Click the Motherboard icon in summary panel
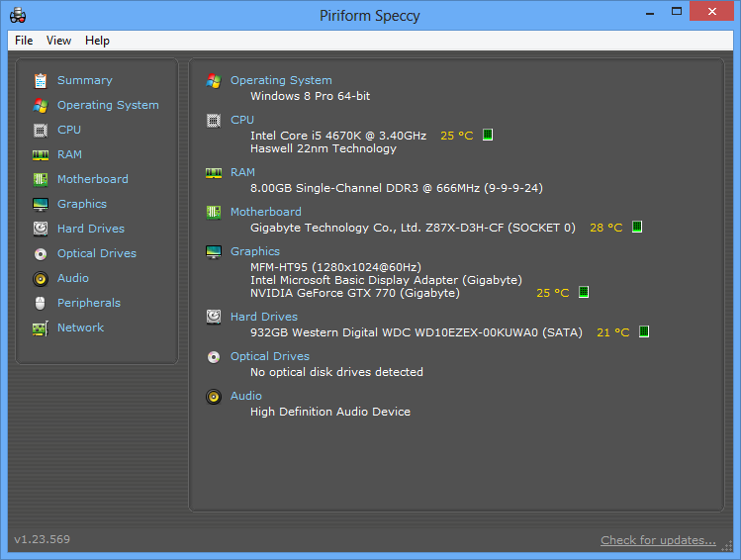 [x=214, y=212]
